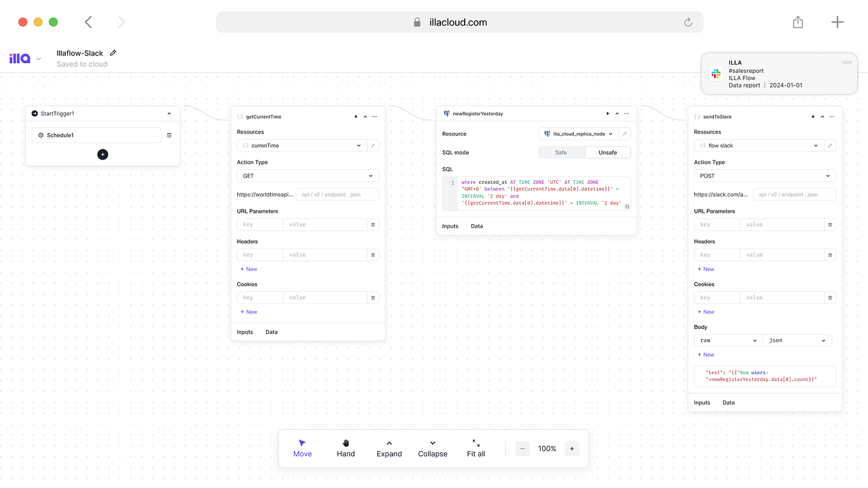Image resolution: width=868 pixels, height=488 pixels.
Task: Remove the Headers row in getCurrentTime via trash icon
Action: (x=373, y=254)
